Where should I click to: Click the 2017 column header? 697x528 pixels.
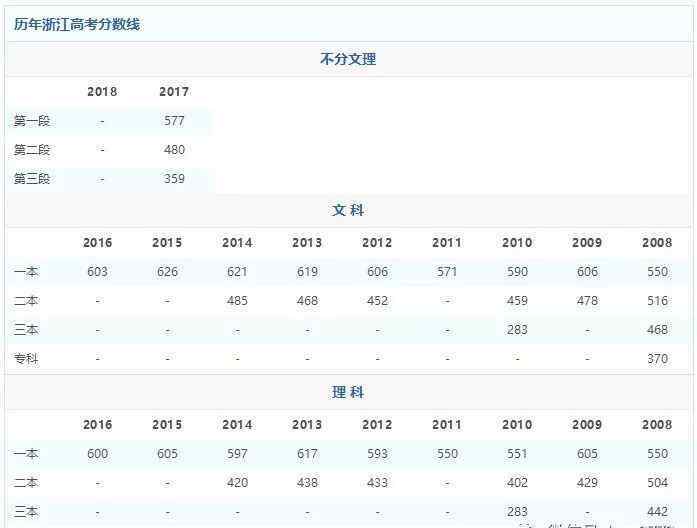coord(174,92)
